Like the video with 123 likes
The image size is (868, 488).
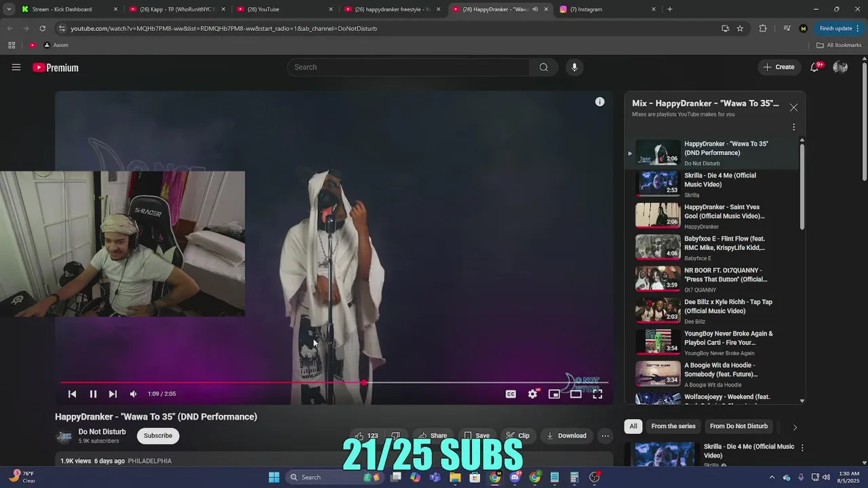(366, 436)
